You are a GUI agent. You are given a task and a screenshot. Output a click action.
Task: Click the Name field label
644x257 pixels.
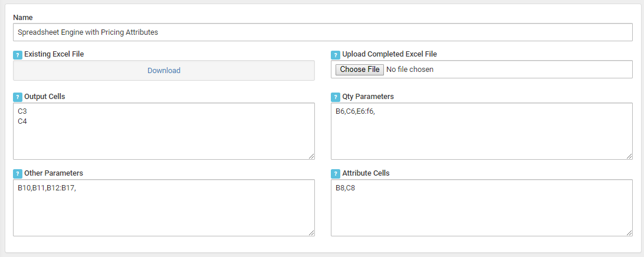click(23, 17)
